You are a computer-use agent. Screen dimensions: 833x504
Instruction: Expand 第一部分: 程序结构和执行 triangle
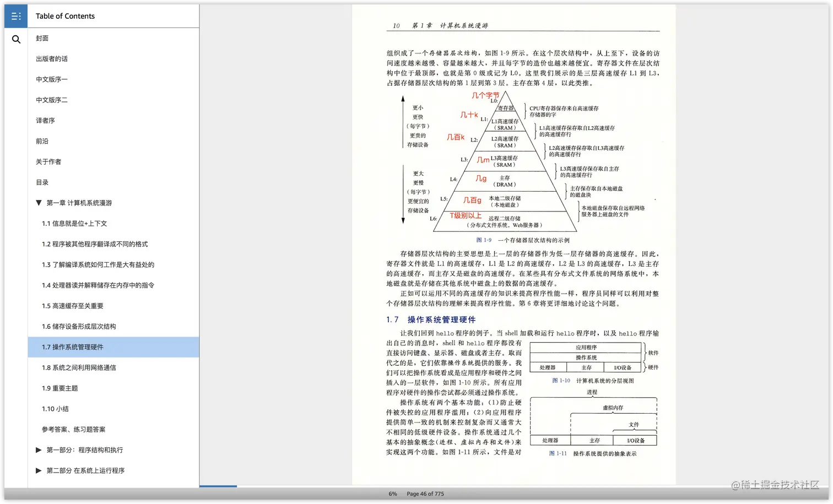click(x=39, y=450)
